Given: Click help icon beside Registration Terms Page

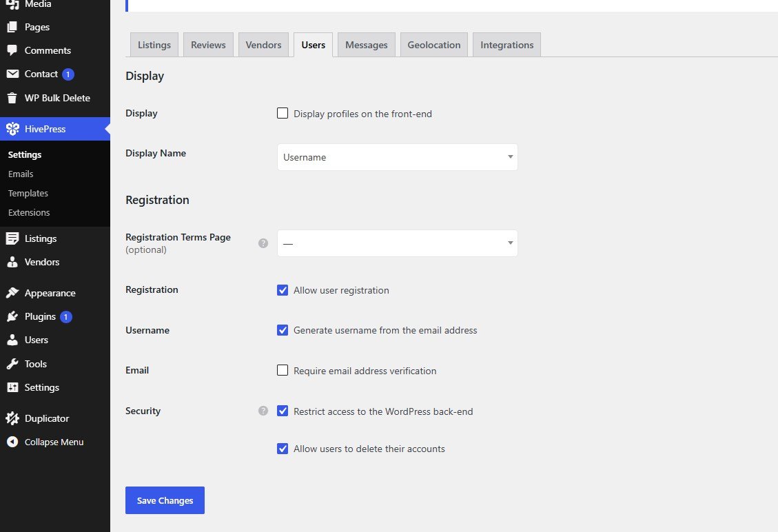Looking at the screenshot, I should coord(263,243).
